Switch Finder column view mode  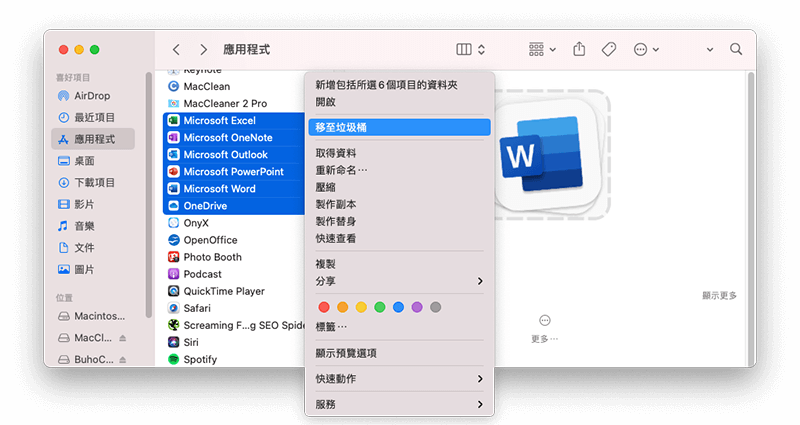pyautogui.click(x=464, y=49)
